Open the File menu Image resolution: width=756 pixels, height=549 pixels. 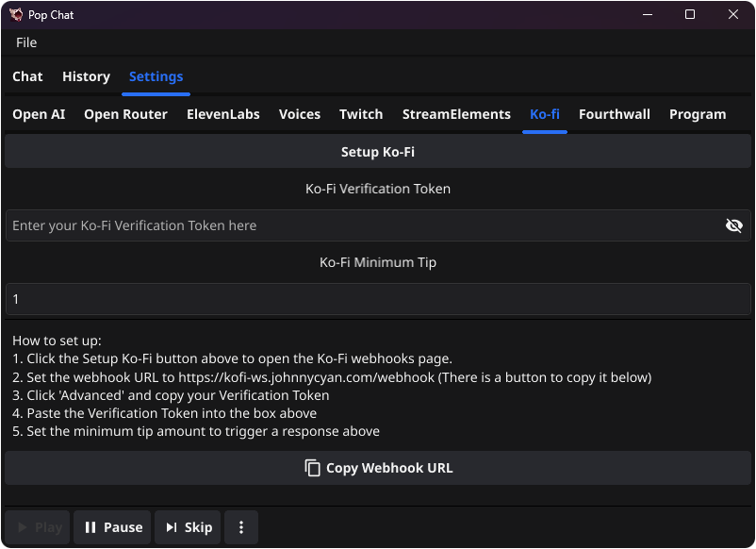[x=26, y=42]
